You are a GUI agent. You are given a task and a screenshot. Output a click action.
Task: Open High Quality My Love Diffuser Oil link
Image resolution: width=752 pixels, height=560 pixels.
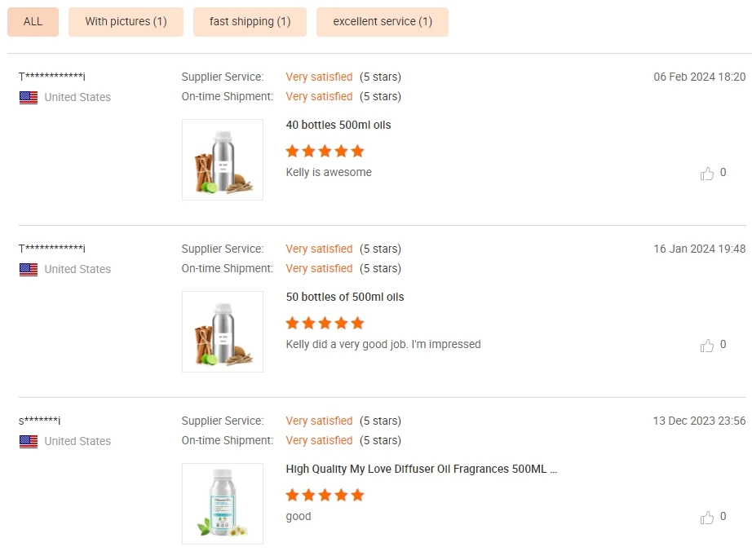(421, 470)
